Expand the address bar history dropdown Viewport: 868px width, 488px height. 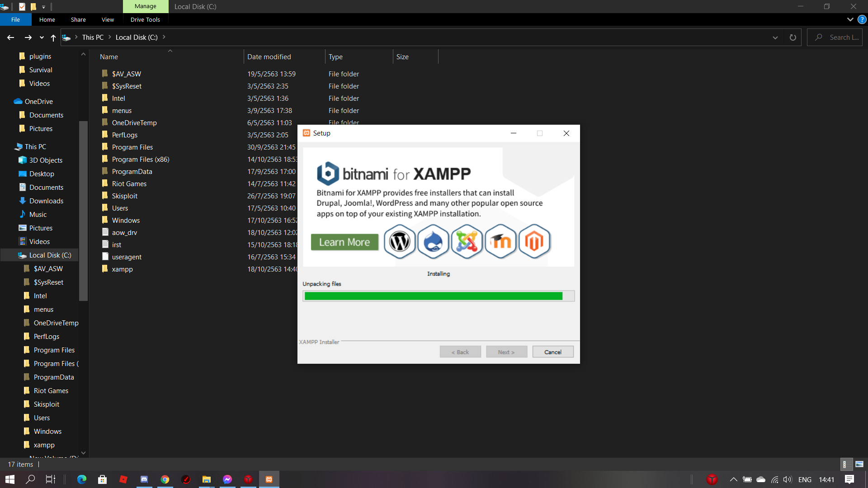tap(775, 38)
